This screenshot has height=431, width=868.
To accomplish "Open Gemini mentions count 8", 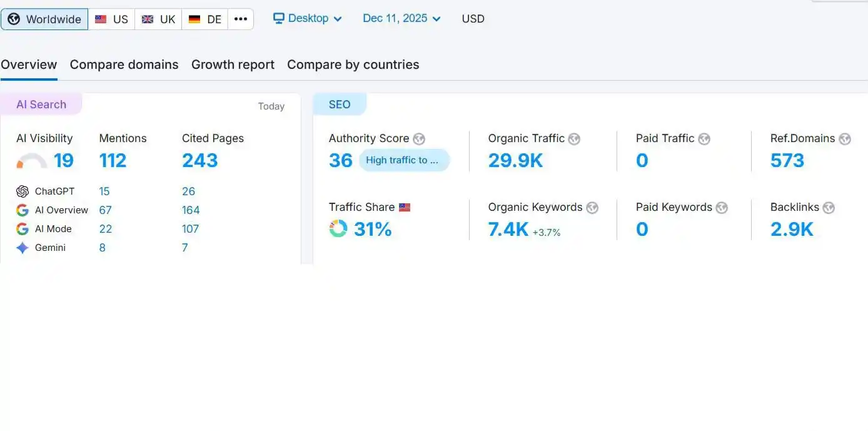I will click(102, 248).
